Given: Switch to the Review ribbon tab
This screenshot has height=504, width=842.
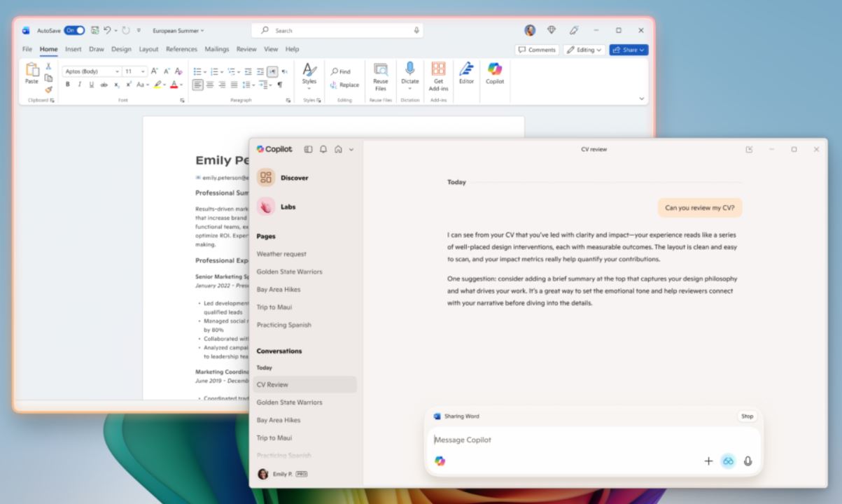Looking at the screenshot, I should (x=246, y=49).
